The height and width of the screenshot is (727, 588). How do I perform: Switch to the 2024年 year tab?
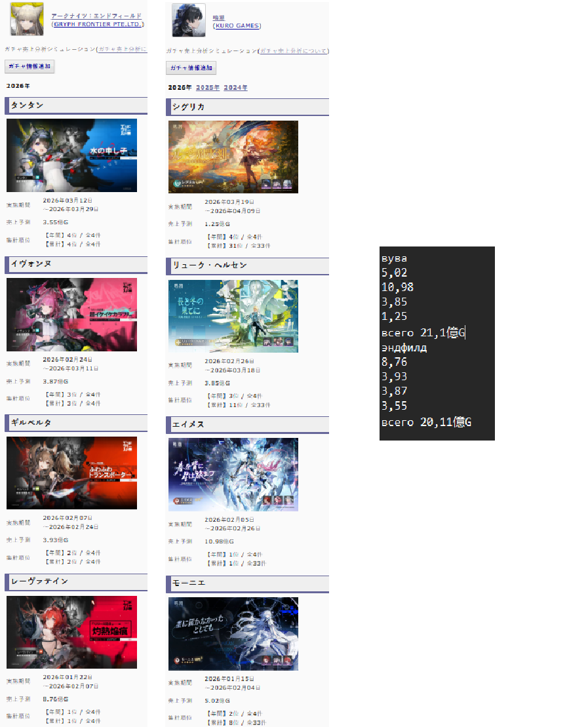click(x=235, y=88)
